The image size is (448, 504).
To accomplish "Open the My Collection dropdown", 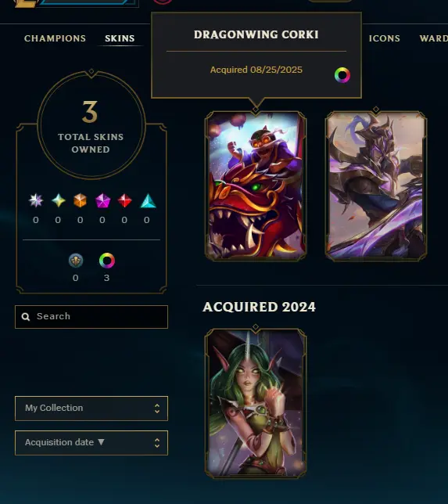I will pyautogui.click(x=91, y=409).
